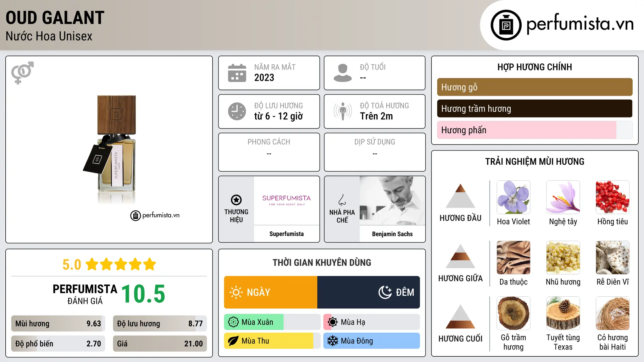Click the sun icon for Mùa Hạ
This screenshot has height=362, width=644.
pos(333,322)
